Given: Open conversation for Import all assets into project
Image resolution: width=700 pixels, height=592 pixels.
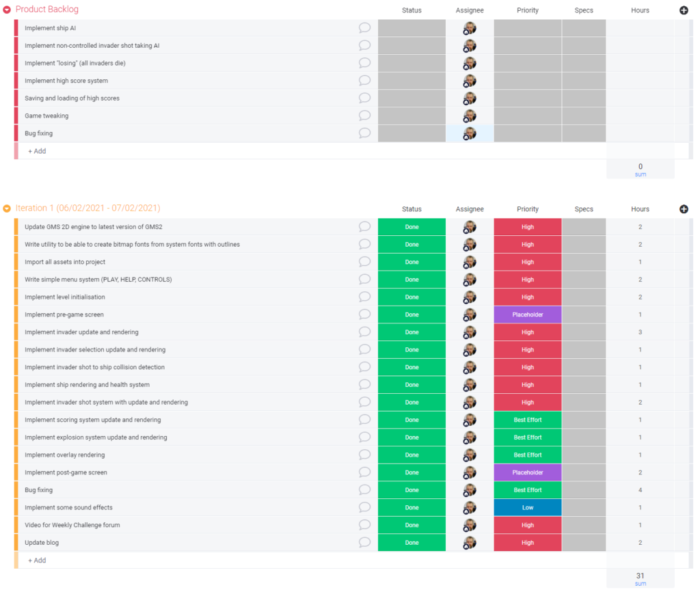Looking at the screenshot, I should [x=364, y=262].
